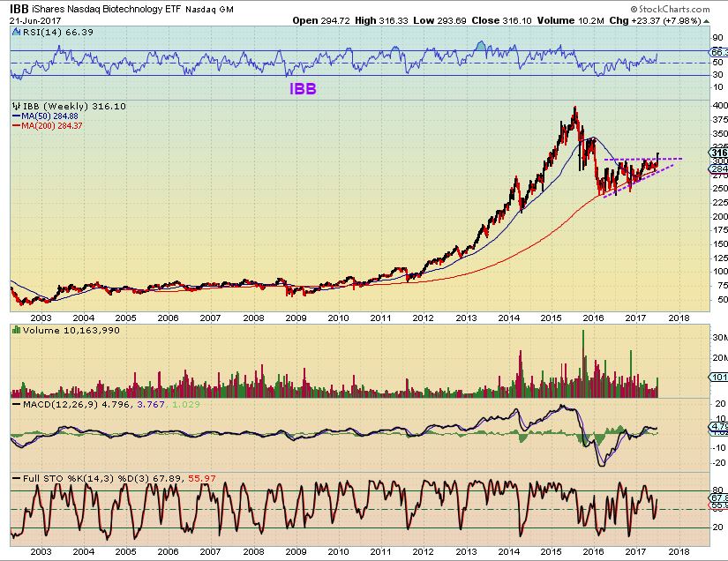The height and width of the screenshot is (561, 728).
Task: Click the purple IBB annotation text
Action: pyautogui.click(x=303, y=88)
